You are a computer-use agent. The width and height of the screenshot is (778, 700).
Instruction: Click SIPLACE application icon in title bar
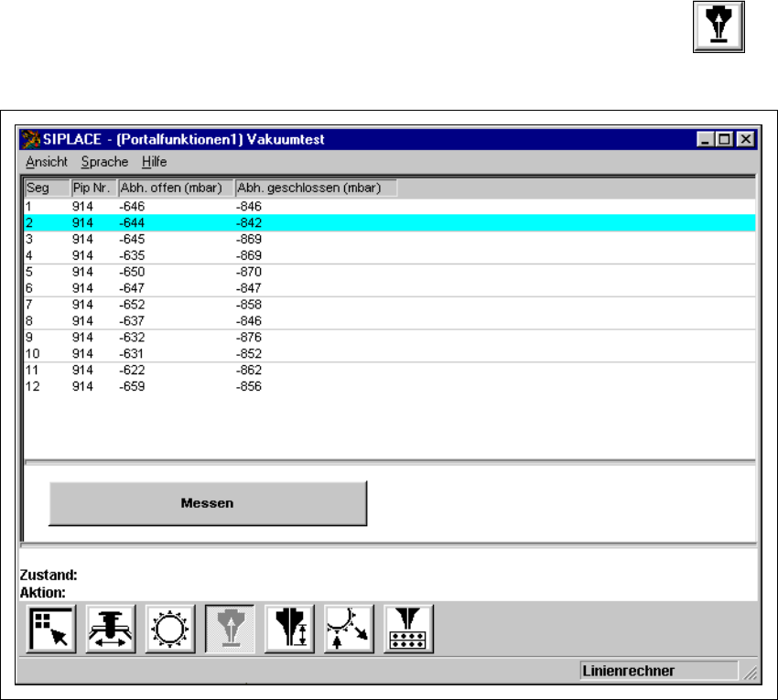click(x=31, y=140)
